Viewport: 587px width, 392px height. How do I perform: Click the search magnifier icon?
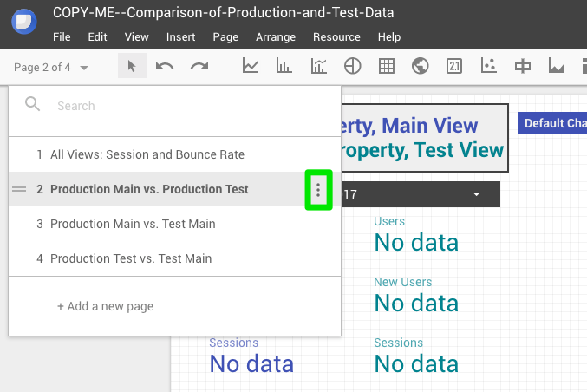[33, 104]
